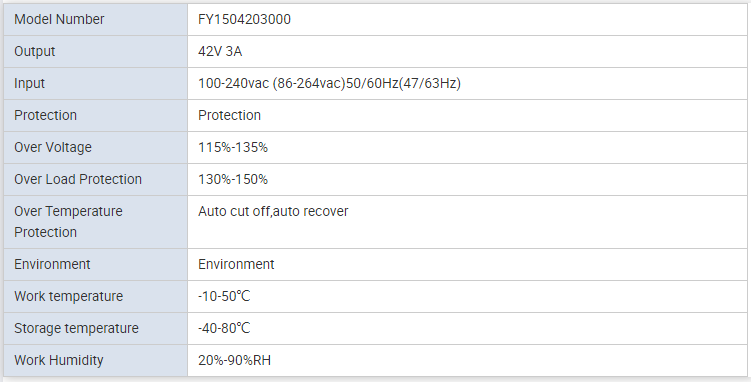Click the Protection header label
This screenshot has height=382, width=751.
pyautogui.click(x=46, y=115)
